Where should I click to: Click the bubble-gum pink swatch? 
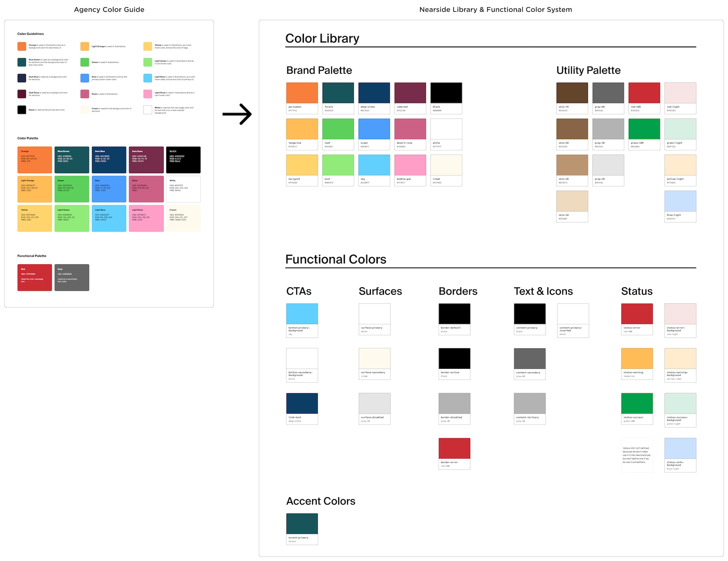410,165
